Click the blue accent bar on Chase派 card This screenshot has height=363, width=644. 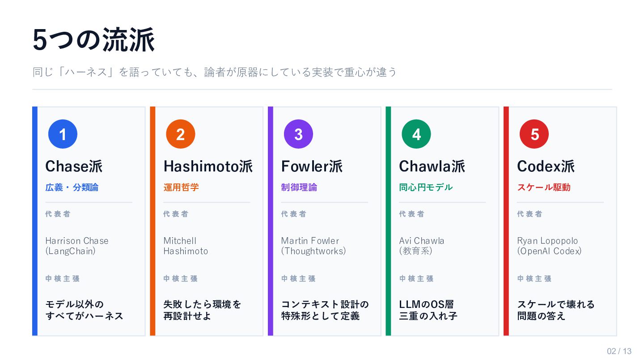click(x=35, y=221)
